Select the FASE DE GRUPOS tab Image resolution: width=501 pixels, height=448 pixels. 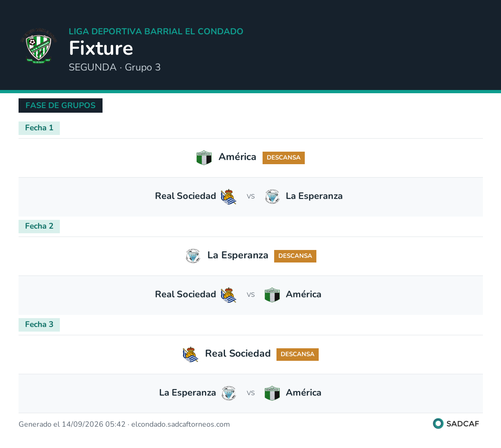tap(60, 105)
